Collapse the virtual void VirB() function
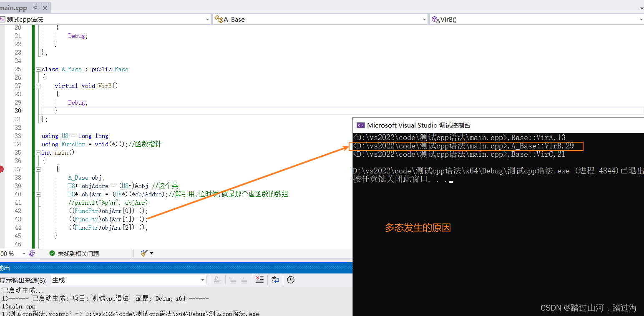 click(x=38, y=86)
